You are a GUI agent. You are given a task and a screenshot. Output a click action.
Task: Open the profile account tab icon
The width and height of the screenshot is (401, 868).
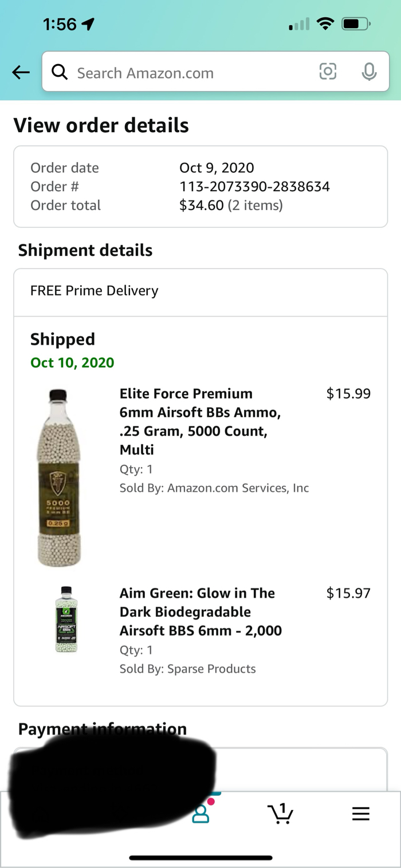[201, 814]
